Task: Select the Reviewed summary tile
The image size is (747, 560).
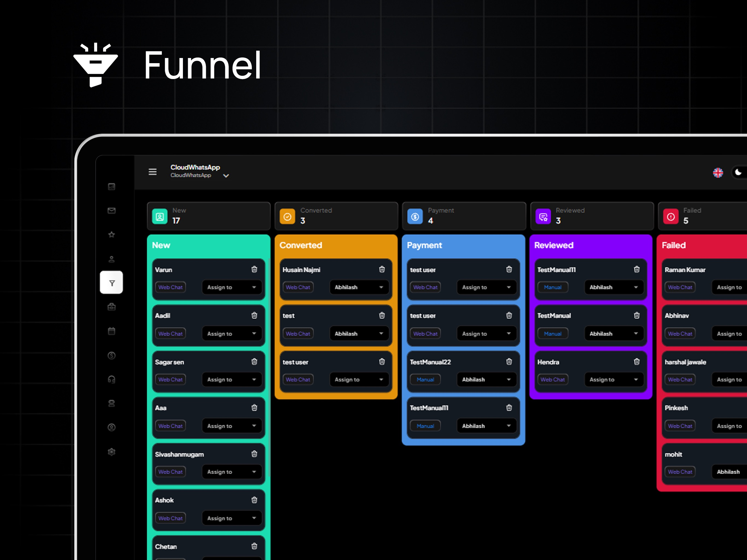Action: coord(592,216)
